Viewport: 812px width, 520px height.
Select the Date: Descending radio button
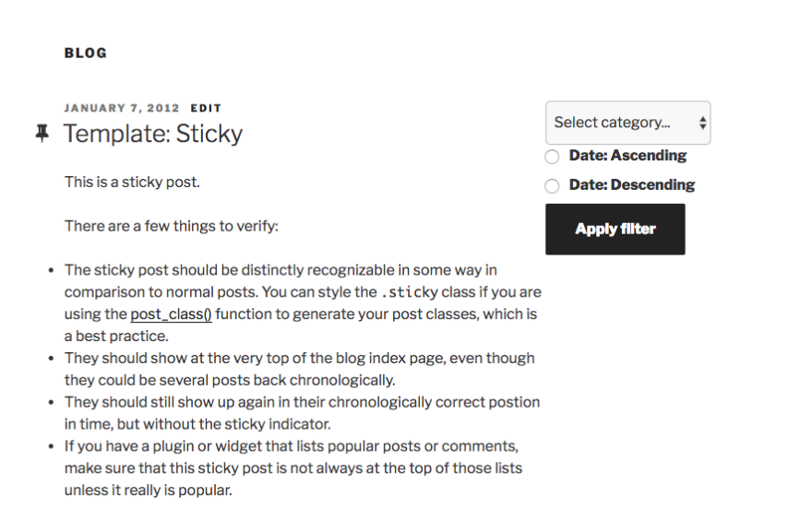(x=552, y=186)
